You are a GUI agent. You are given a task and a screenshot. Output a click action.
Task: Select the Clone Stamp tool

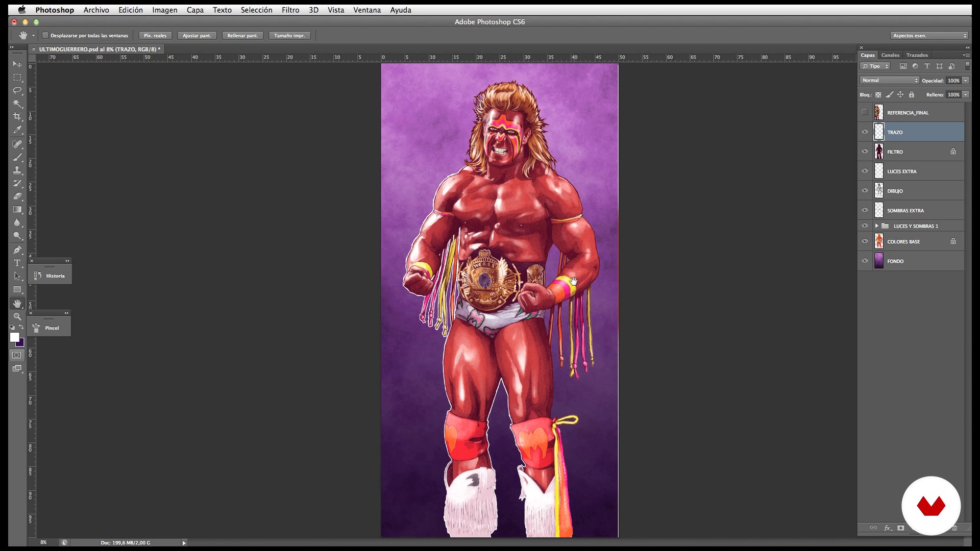[17, 170]
